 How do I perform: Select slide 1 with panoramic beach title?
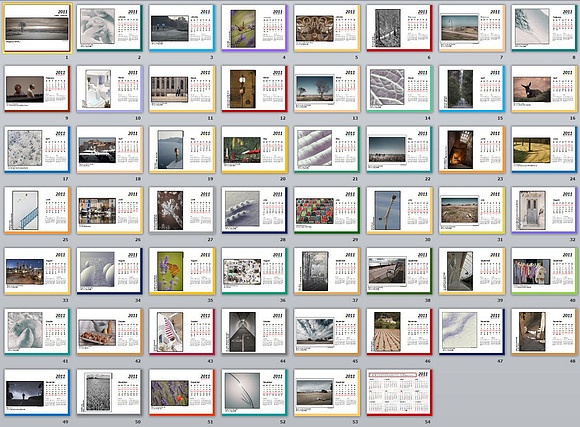click(x=37, y=28)
